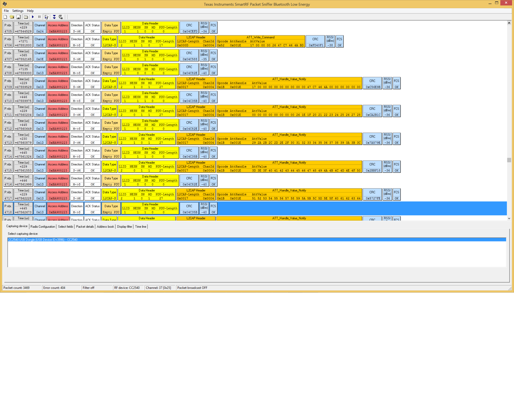Click packet 4716 P.nbr. cell

click(x=8, y=180)
